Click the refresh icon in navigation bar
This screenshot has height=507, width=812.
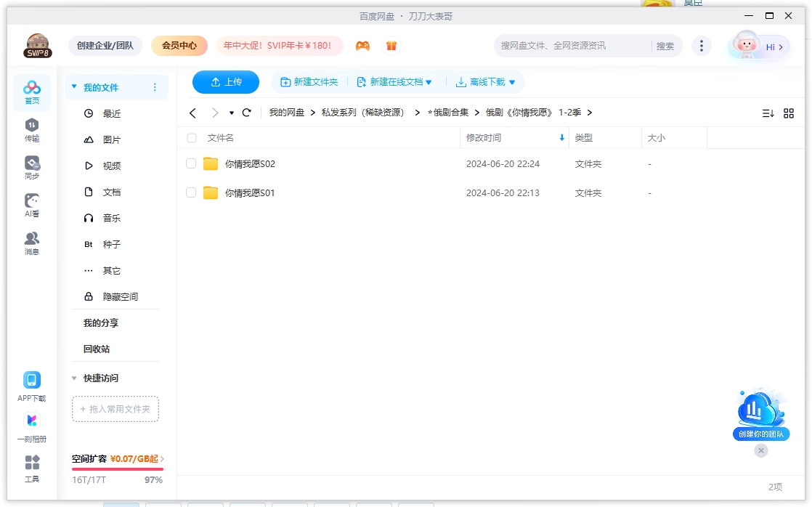coord(247,113)
